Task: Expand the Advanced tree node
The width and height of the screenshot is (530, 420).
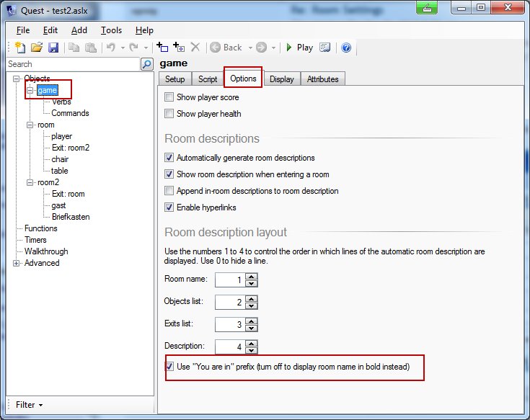Action: (17, 263)
